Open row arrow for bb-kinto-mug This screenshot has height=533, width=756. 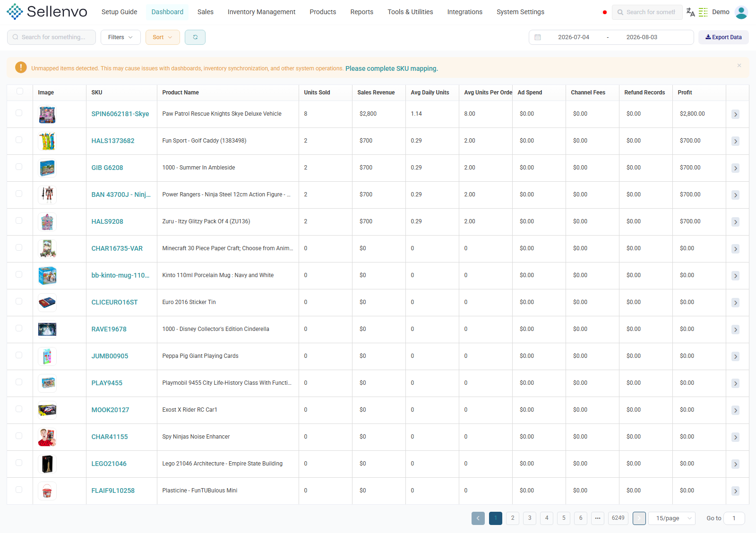pos(735,276)
